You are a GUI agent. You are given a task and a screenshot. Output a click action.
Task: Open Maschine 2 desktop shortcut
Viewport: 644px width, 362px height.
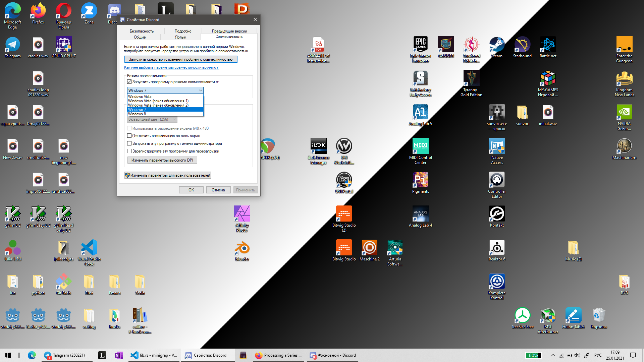(x=369, y=251)
